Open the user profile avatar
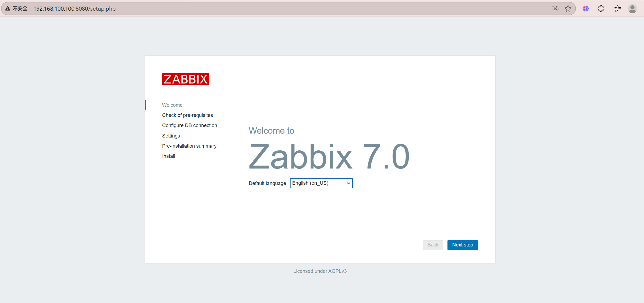Viewport: 644px width, 303px height. 632,9
